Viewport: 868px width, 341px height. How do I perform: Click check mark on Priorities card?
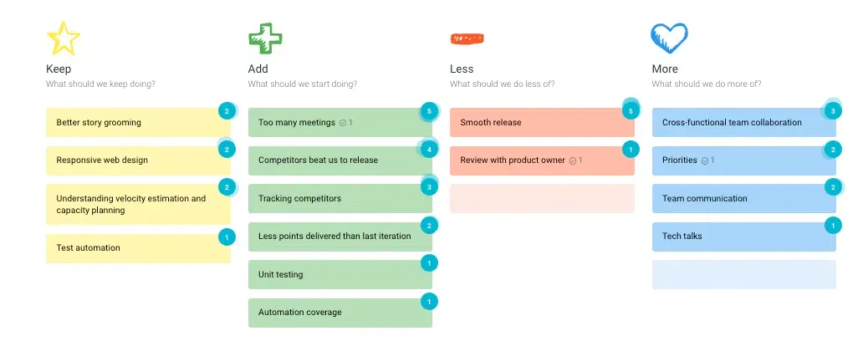click(705, 160)
